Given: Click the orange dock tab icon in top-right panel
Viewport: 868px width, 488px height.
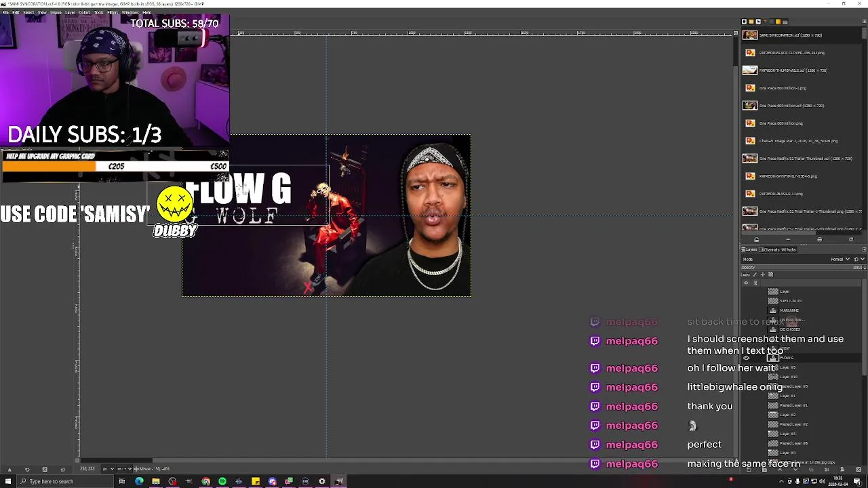Looking at the screenshot, I should (x=778, y=22).
